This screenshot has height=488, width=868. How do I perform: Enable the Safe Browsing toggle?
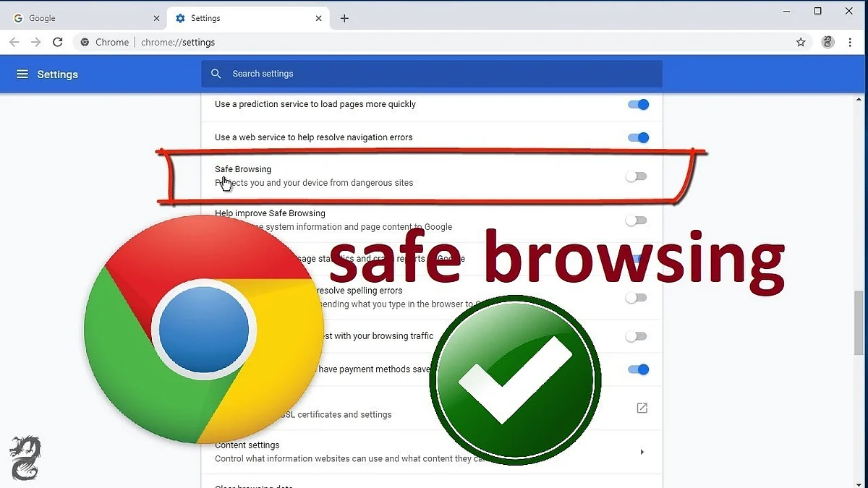coord(637,176)
